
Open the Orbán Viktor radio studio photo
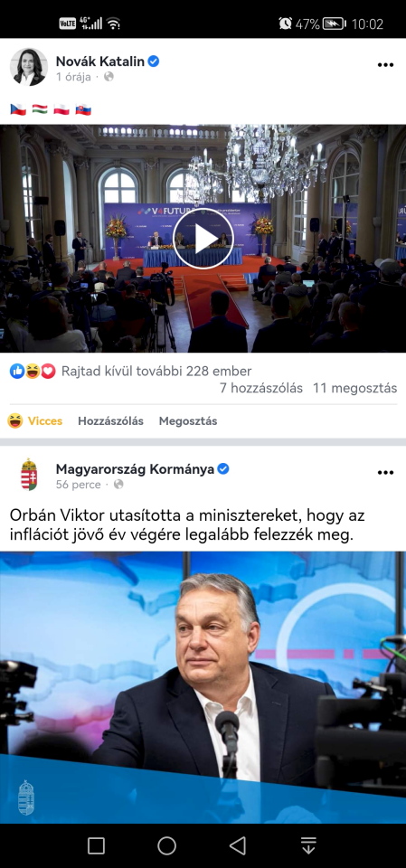click(203, 687)
